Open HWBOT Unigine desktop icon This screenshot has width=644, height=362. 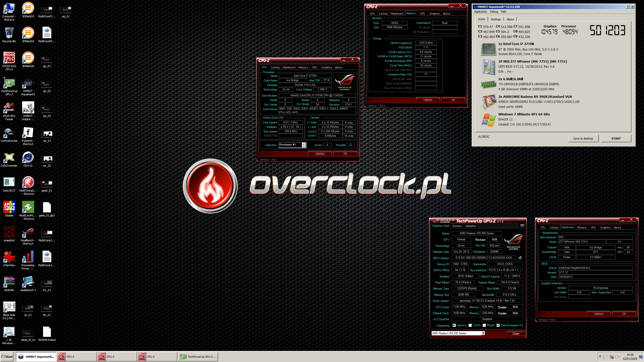click(x=28, y=111)
